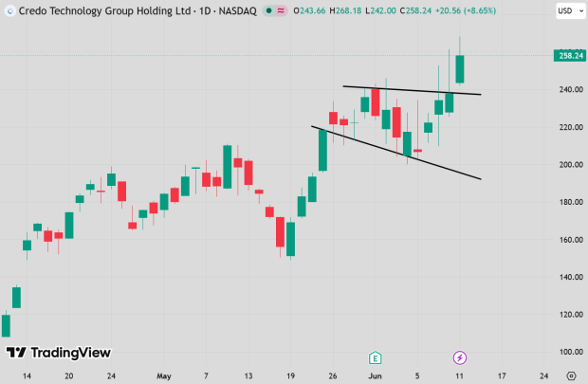Click the May date axis label

point(164,375)
